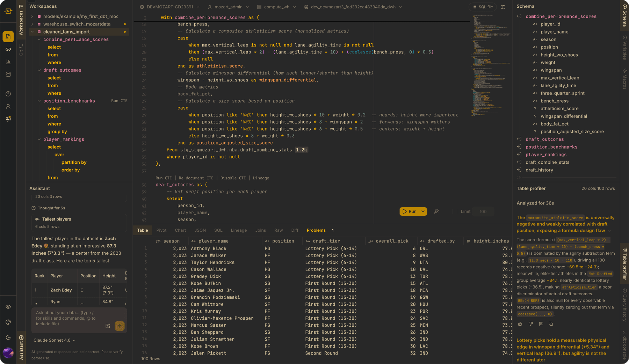Click the format query brush icon beside Run
The height and width of the screenshot is (364, 629).
(x=436, y=211)
